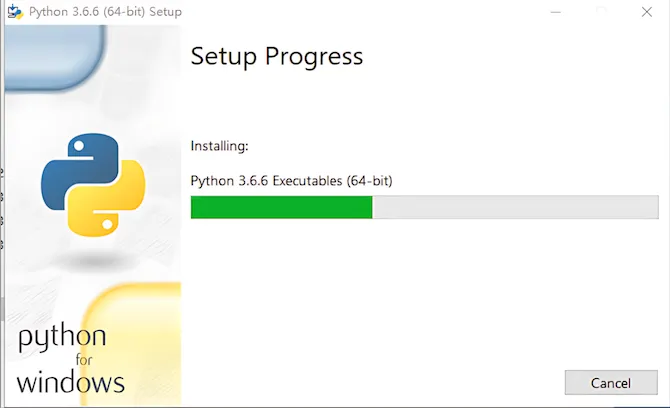The image size is (670, 408).
Task: Click the "Python 3.6.6 Executables (64-bit)" status text
Action: (291, 181)
